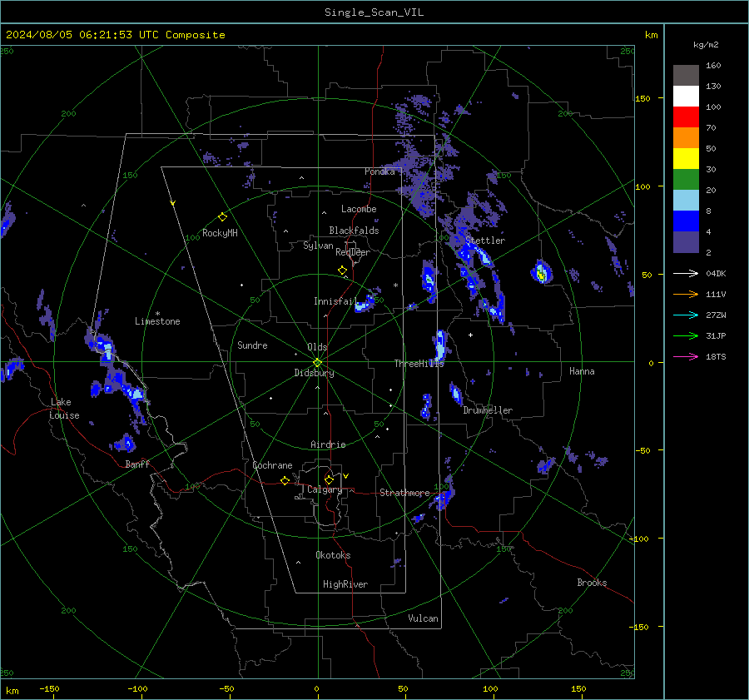Image resolution: width=749 pixels, height=700 pixels.
Task: Click the Sylvan label on map
Action: [318, 246]
